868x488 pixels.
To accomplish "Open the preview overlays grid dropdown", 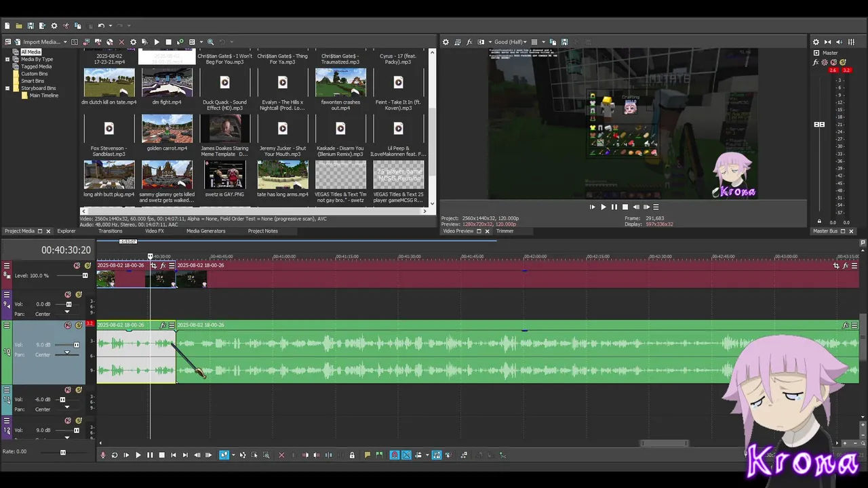I will tap(543, 42).
